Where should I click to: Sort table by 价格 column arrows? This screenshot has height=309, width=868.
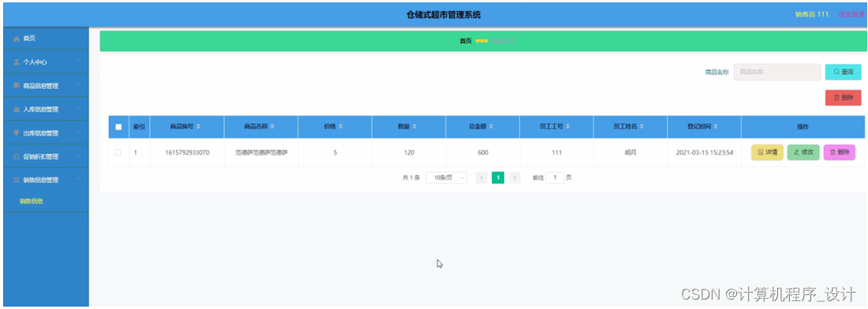(x=340, y=127)
